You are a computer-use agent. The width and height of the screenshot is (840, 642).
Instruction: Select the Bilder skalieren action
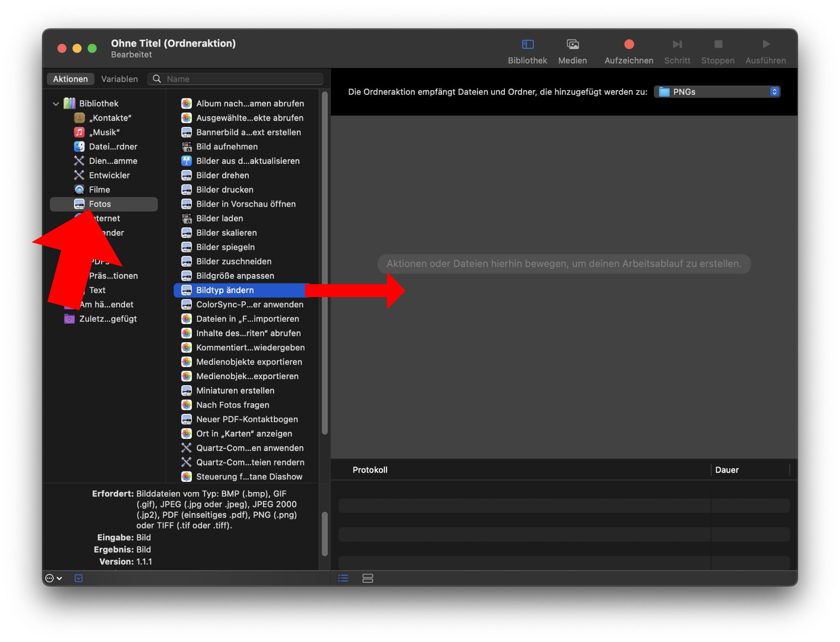pos(226,233)
